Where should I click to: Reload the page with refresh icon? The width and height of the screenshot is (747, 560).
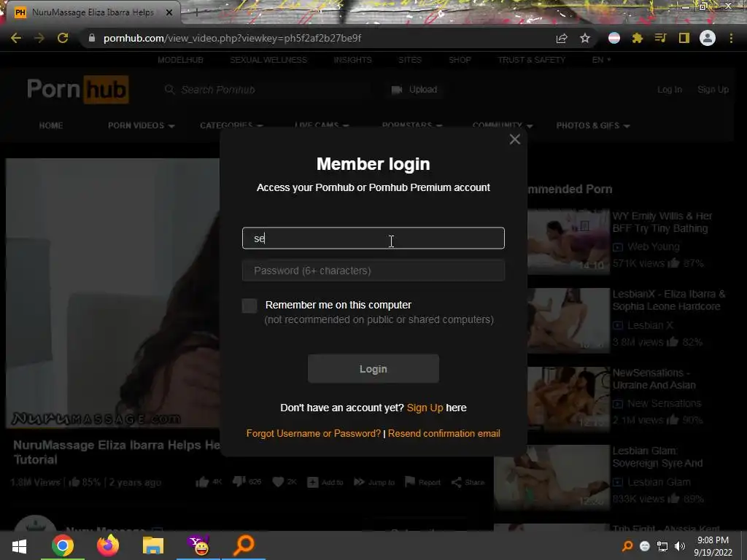(x=63, y=38)
